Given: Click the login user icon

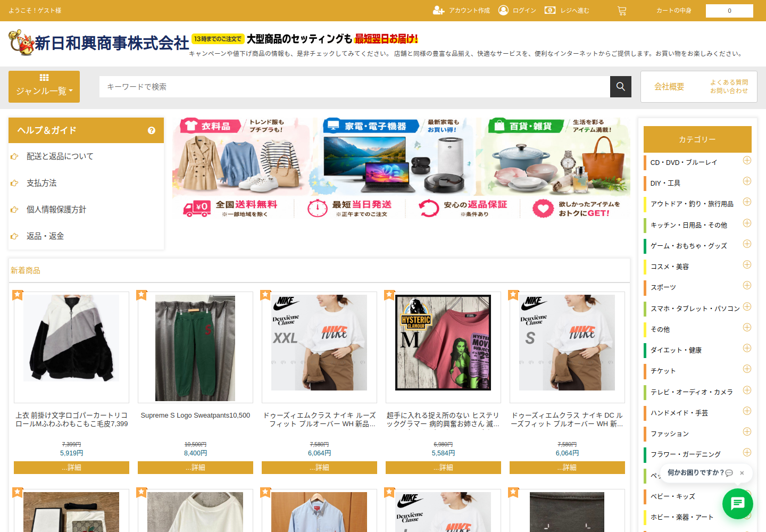Looking at the screenshot, I should click(503, 10).
